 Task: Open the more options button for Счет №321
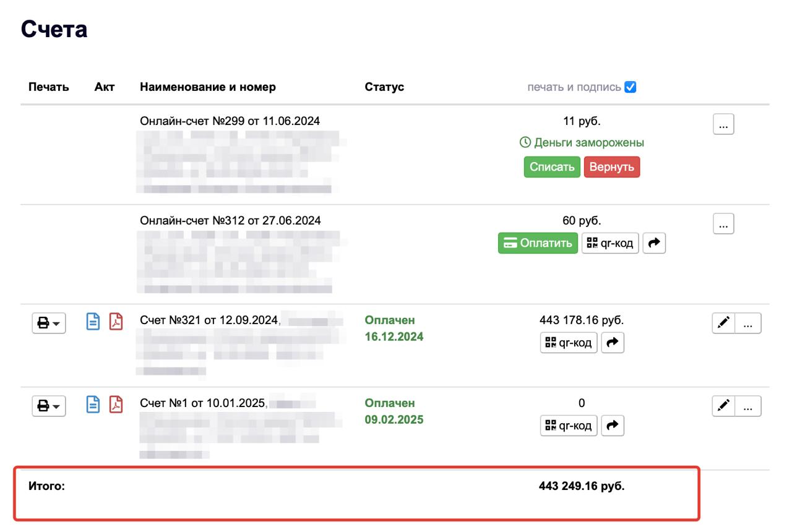pos(748,324)
